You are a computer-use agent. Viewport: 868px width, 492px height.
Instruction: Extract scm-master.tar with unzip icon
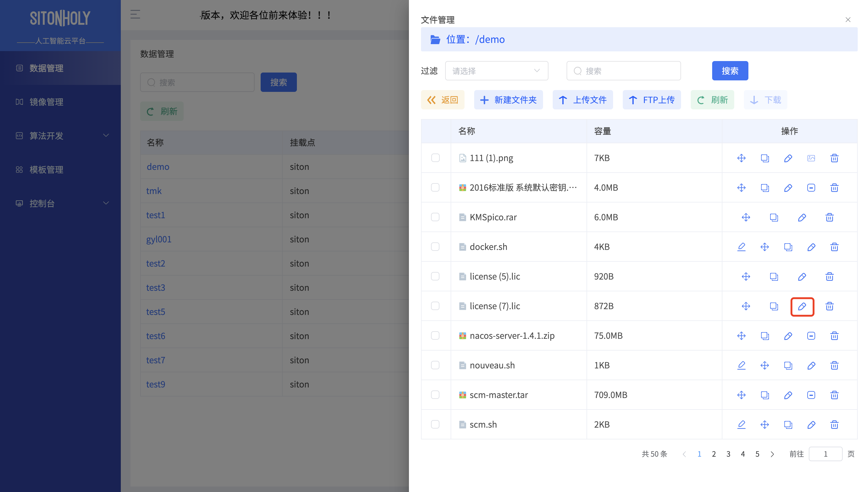811,395
